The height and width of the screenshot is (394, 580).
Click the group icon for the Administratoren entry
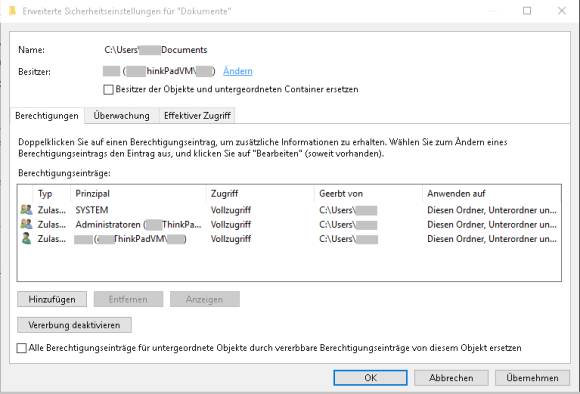tap(26, 224)
